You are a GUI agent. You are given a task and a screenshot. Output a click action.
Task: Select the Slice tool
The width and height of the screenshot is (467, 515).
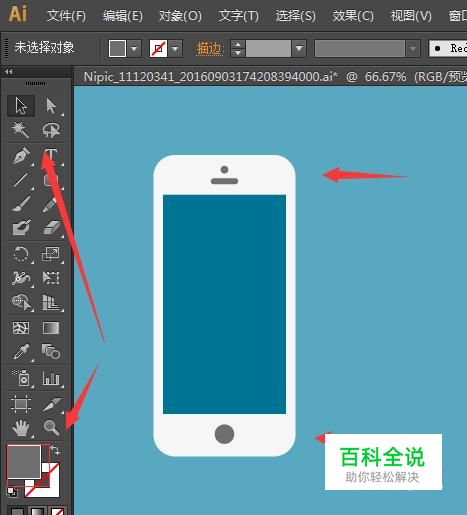pos(51,404)
